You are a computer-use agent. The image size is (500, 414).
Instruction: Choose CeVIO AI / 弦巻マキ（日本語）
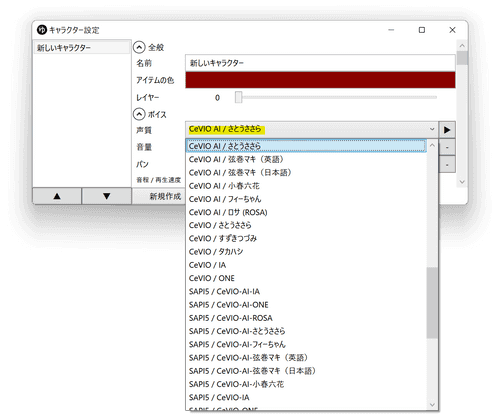[306, 173]
